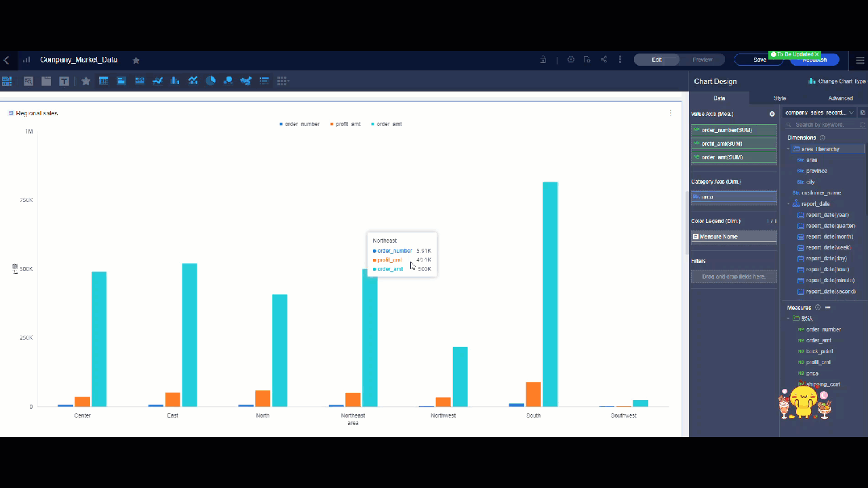Image resolution: width=868 pixels, height=488 pixels.
Task: Open the Regional sales chart options menu
Action: pos(670,113)
